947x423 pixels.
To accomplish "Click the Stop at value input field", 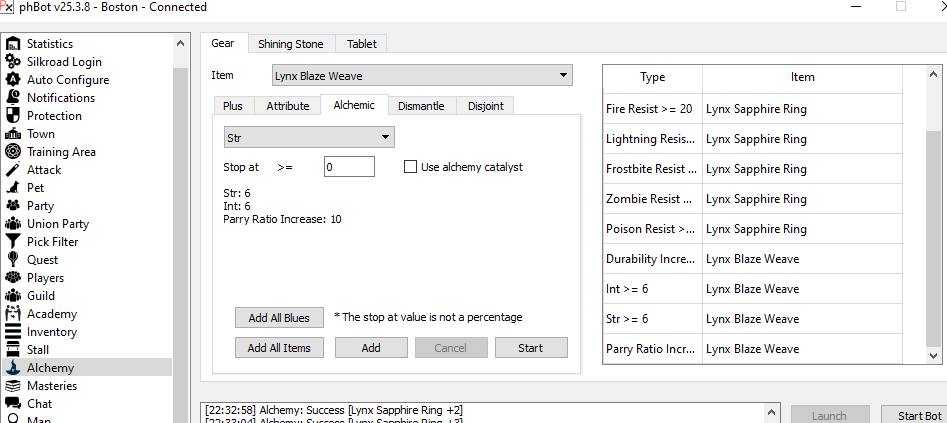I will [x=349, y=167].
